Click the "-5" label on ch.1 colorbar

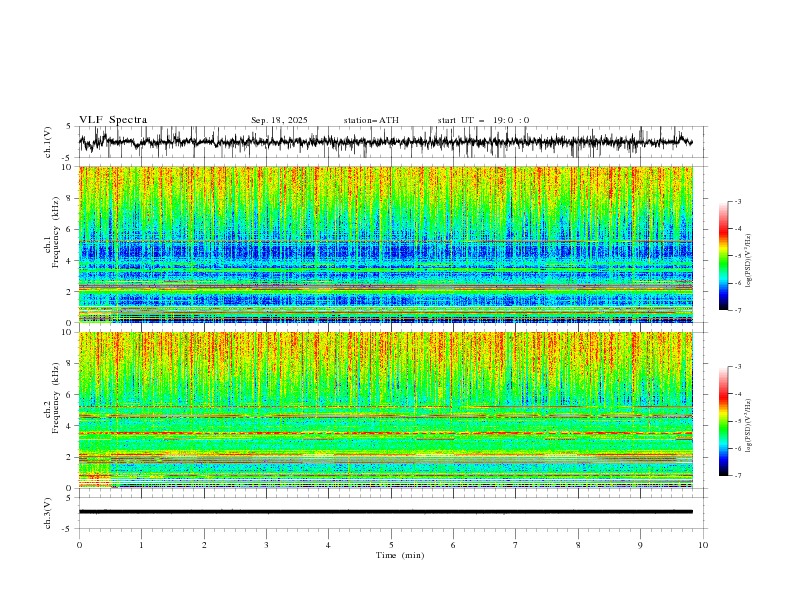coord(738,256)
